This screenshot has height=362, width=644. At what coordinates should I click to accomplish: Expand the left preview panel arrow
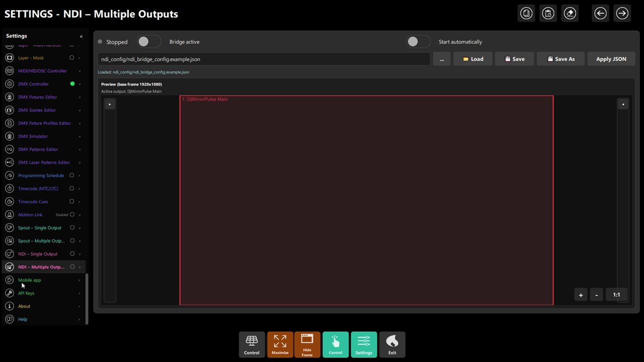pyautogui.click(x=110, y=104)
